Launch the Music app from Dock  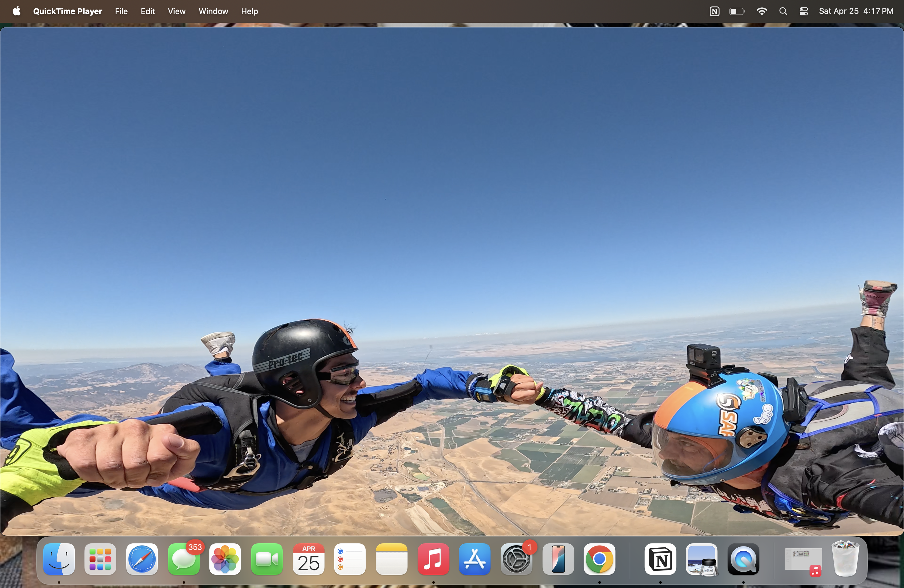(x=433, y=559)
